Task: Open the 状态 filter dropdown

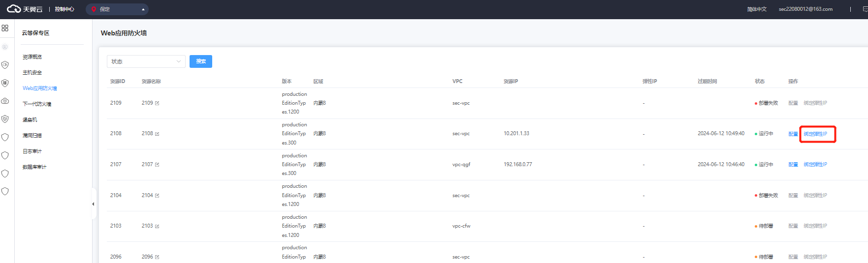Action: [146, 61]
